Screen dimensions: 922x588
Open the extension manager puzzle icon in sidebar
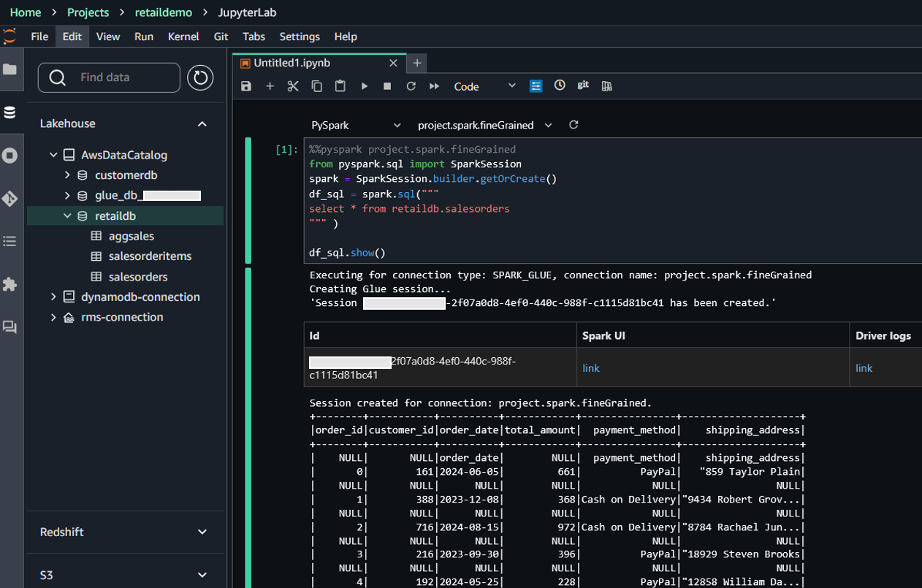click(10, 284)
